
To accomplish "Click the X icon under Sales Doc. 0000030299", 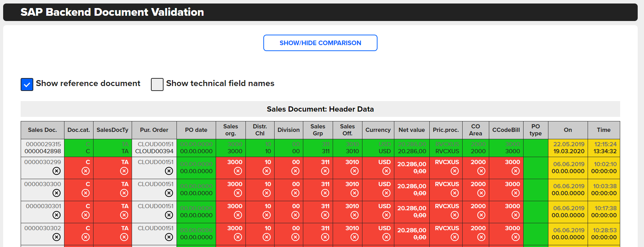I will tap(56, 171).
